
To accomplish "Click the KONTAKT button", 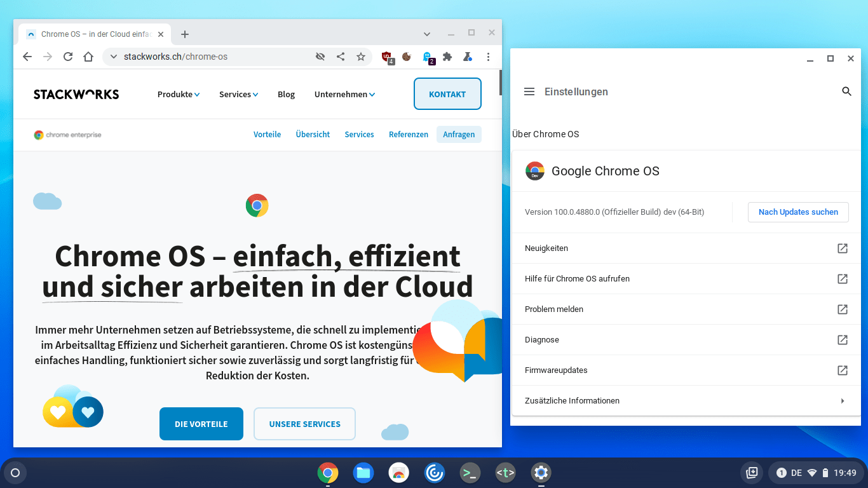I will pyautogui.click(x=447, y=94).
